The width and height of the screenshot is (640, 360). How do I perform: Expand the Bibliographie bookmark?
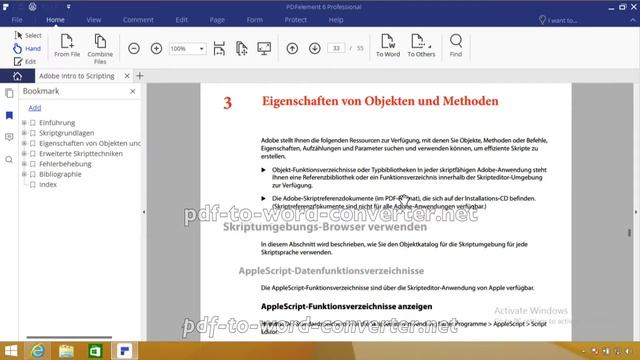coord(24,174)
